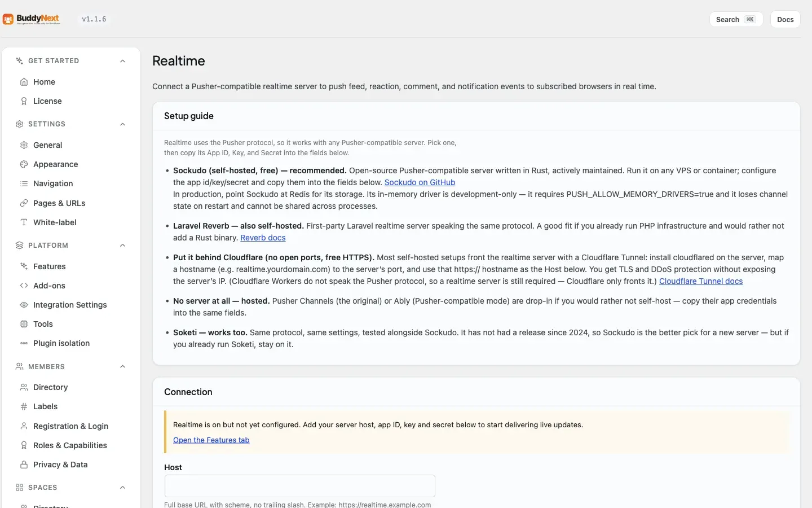Click the License badge icon

[24, 101]
